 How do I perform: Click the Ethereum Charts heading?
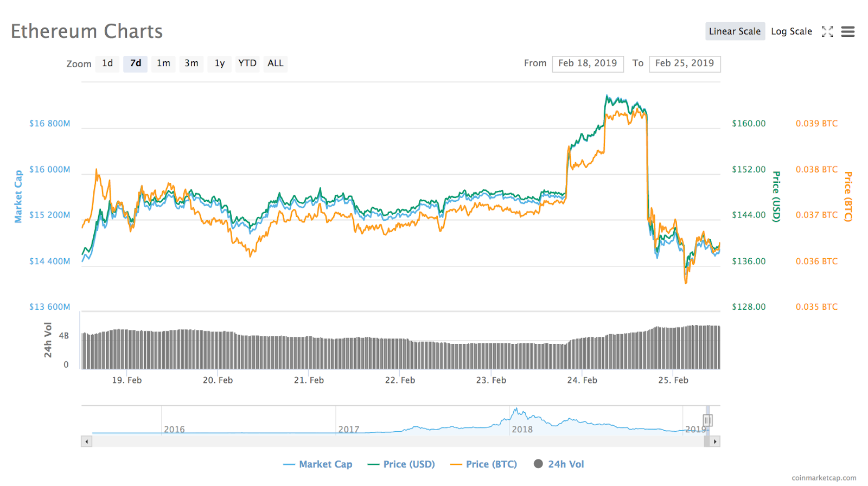pyautogui.click(x=87, y=31)
